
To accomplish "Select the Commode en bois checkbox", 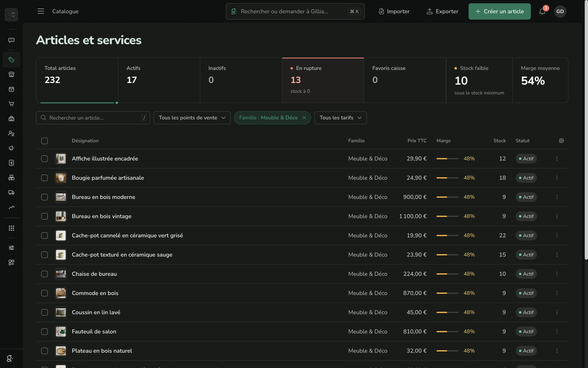I will click(45, 293).
